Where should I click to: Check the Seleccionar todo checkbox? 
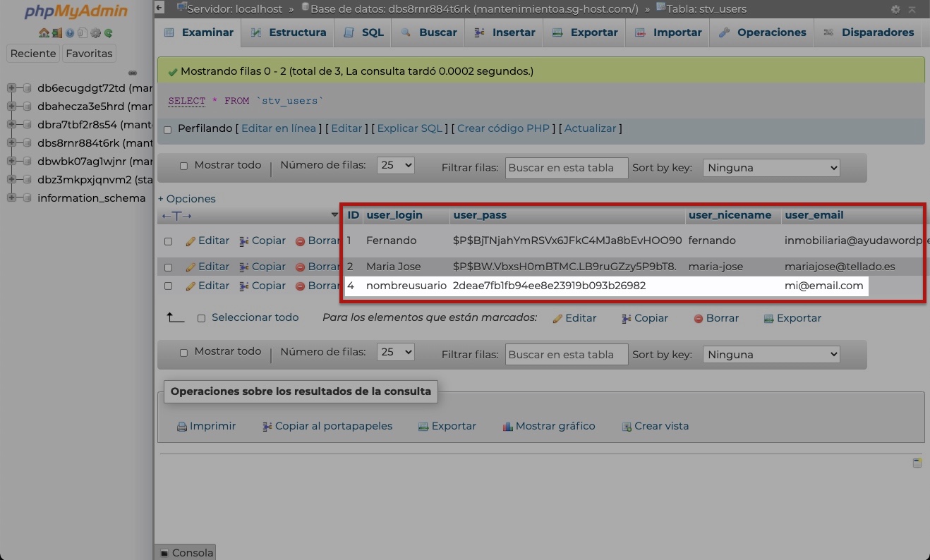[201, 318]
